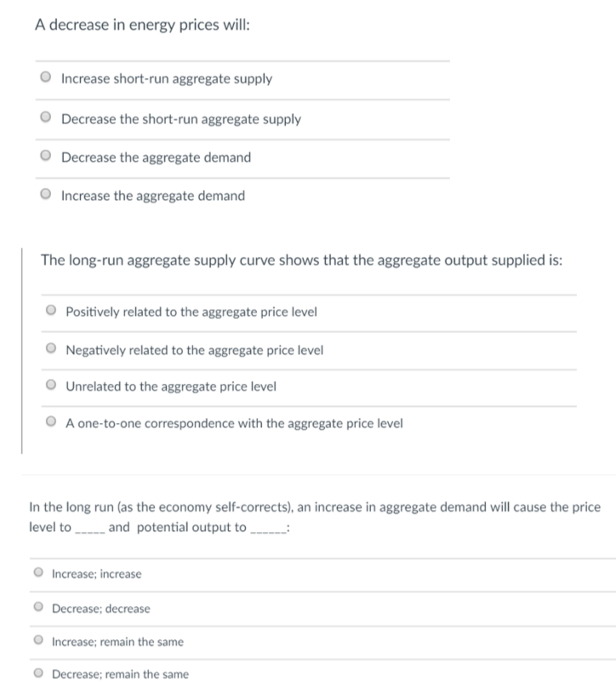This screenshot has height=697, width=616.
Task: Select the 'Decrease; decrease' radio button
Action: pos(38,608)
